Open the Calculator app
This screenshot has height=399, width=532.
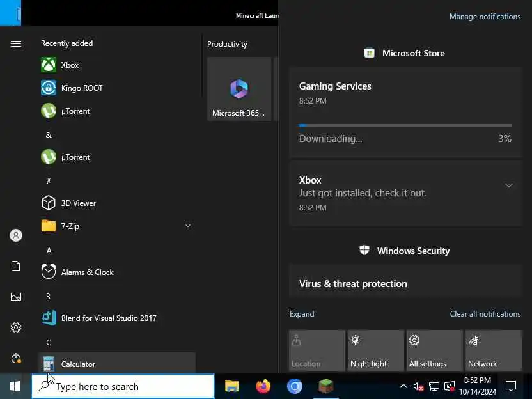coord(117,363)
